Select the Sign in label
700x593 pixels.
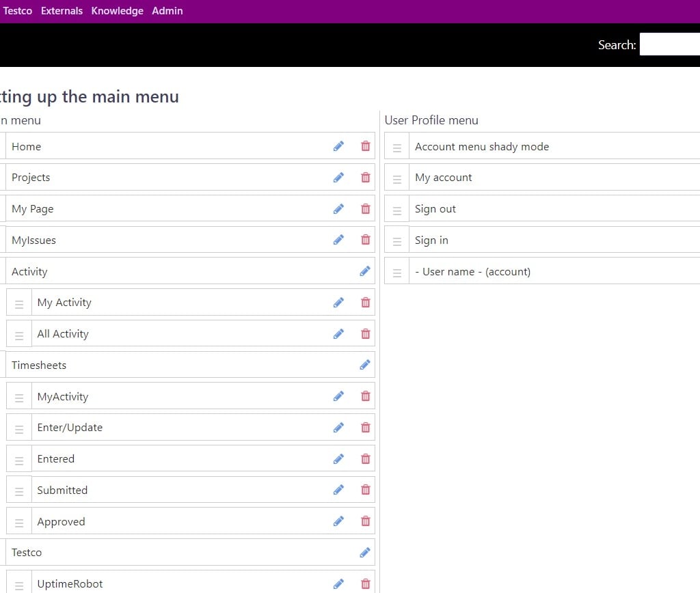pyautogui.click(x=432, y=240)
